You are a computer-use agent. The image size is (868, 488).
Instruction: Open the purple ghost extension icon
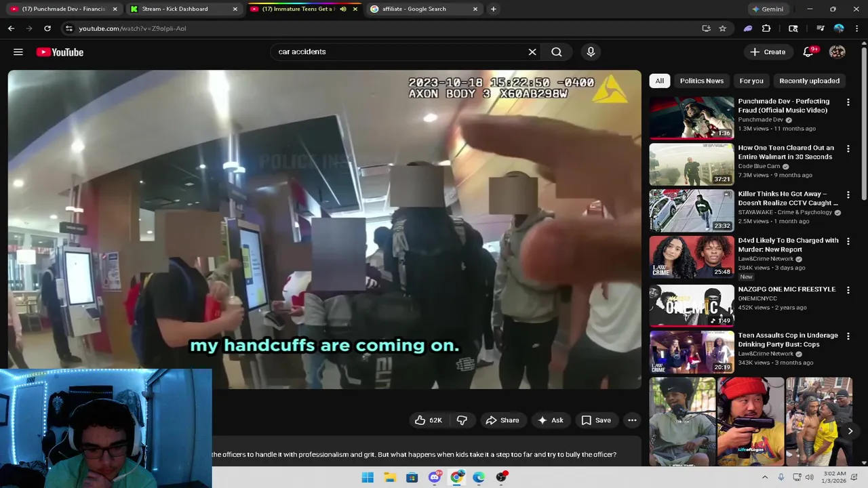[748, 28]
